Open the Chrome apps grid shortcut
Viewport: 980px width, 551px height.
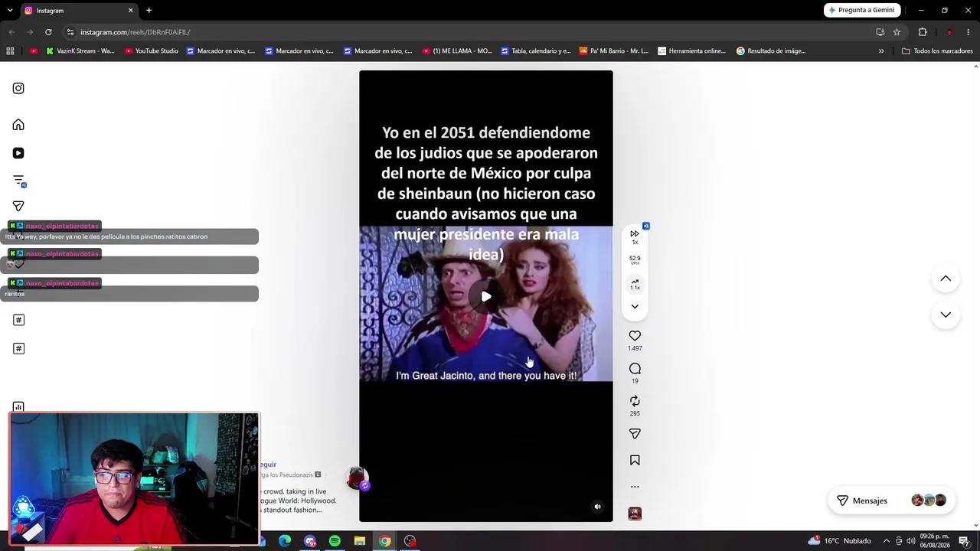10,51
